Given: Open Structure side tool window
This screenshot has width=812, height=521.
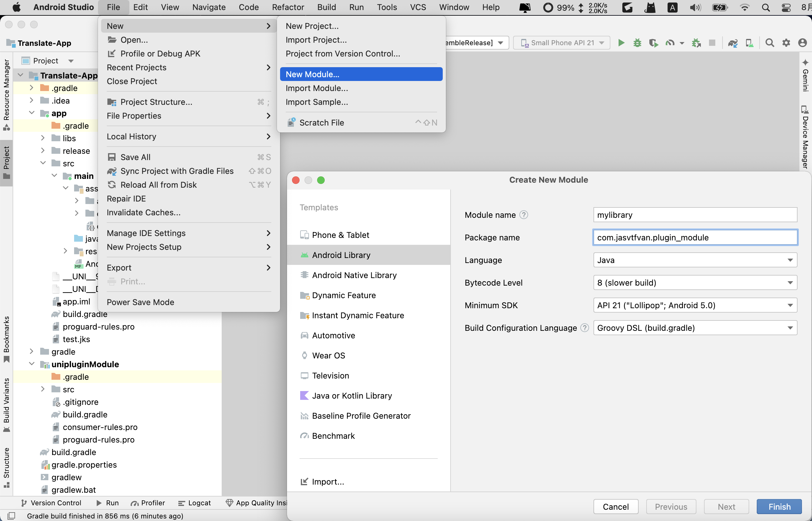Looking at the screenshot, I should [x=6, y=468].
